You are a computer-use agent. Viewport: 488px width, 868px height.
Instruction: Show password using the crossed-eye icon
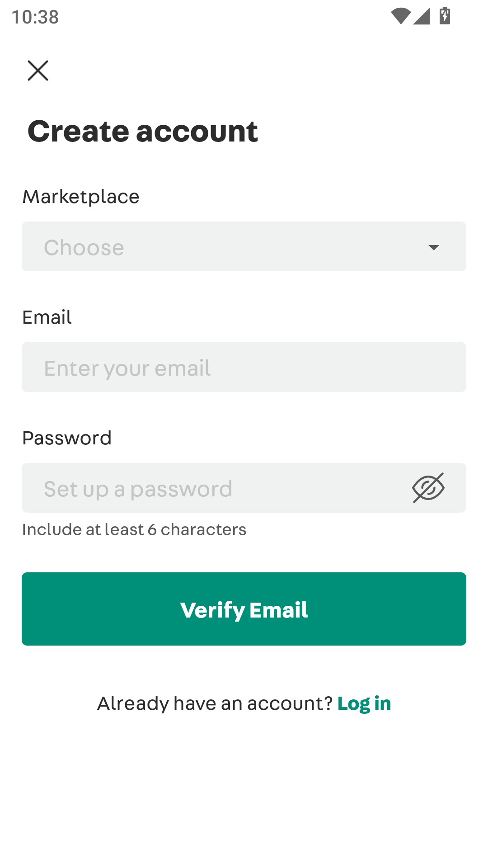[x=428, y=488]
